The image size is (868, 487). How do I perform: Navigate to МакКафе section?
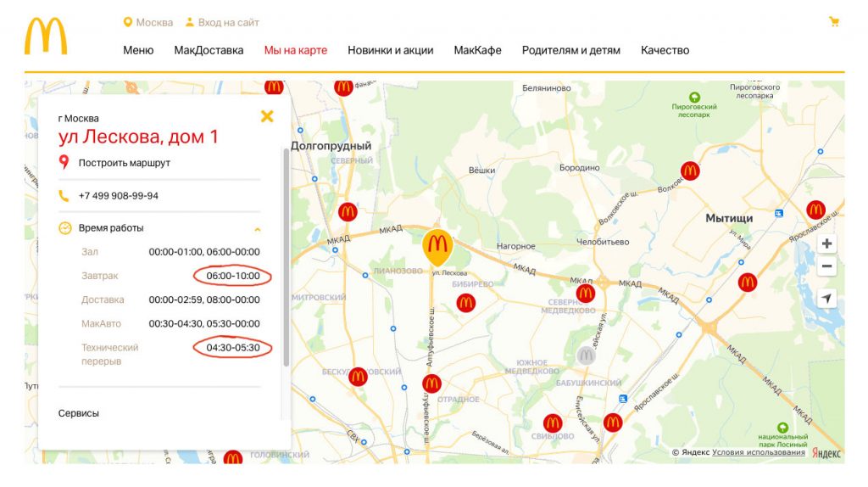pyautogui.click(x=478, y=50)
